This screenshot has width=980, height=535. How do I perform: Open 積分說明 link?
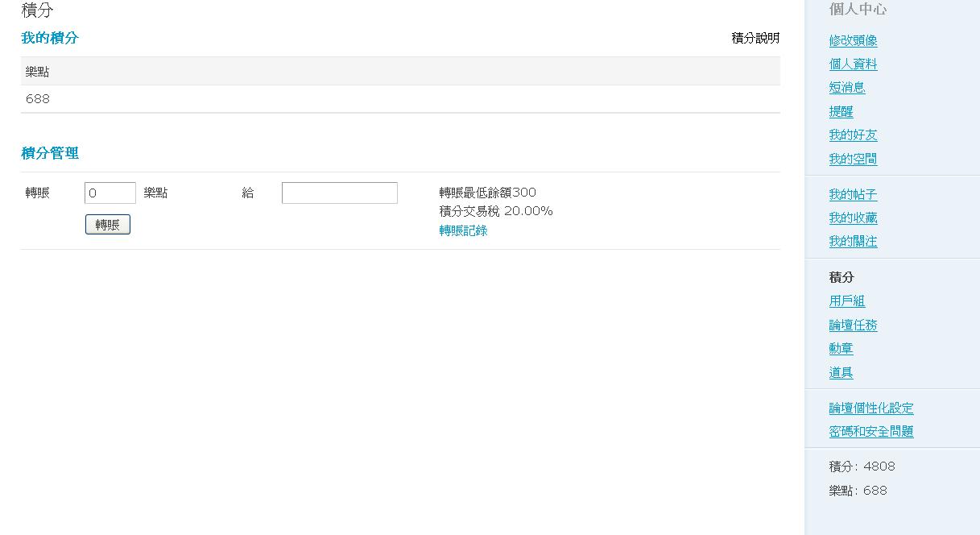(x=755, y=38)
